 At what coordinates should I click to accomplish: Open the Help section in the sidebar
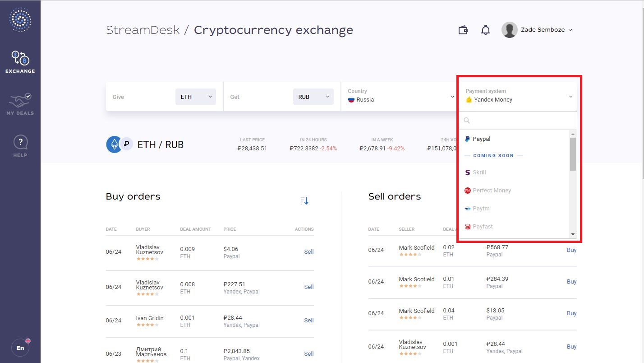[20, 146]
